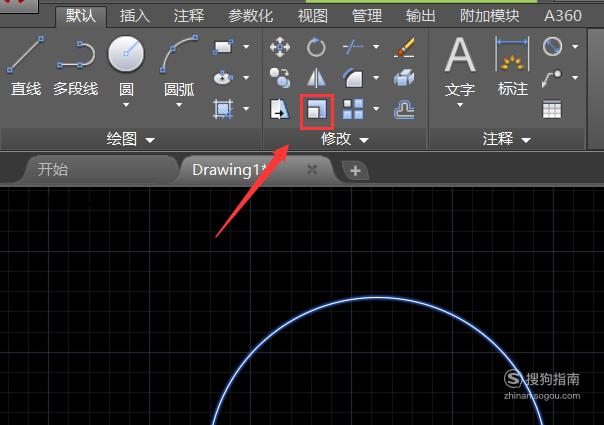This screenshot has width=604, height=425.
Task: Insert a Table from annotation panel
Action: (552, 109)
